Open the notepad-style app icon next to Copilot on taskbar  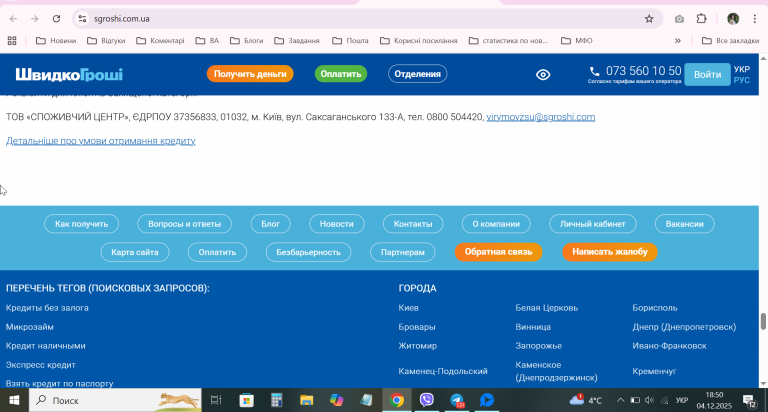[366, 400]
